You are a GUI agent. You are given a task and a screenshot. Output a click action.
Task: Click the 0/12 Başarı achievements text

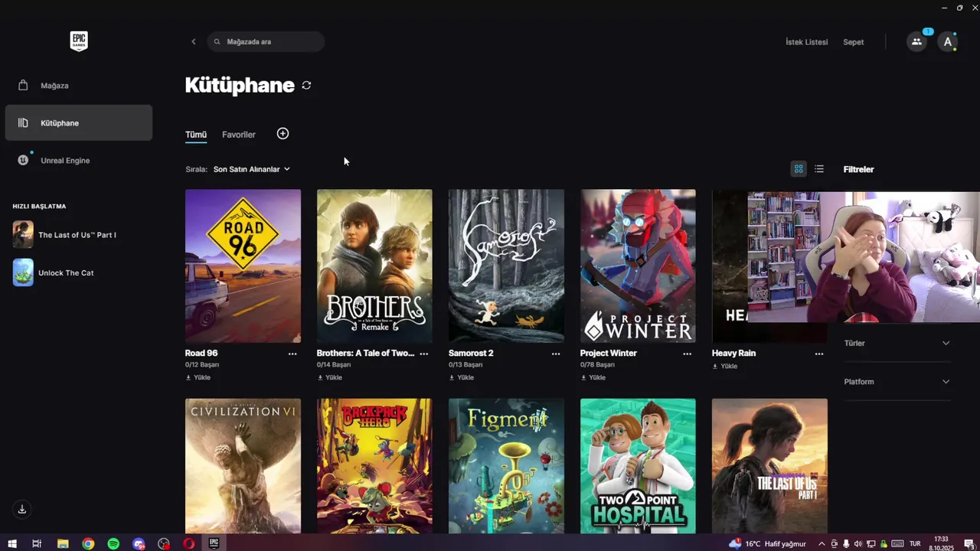202,365
